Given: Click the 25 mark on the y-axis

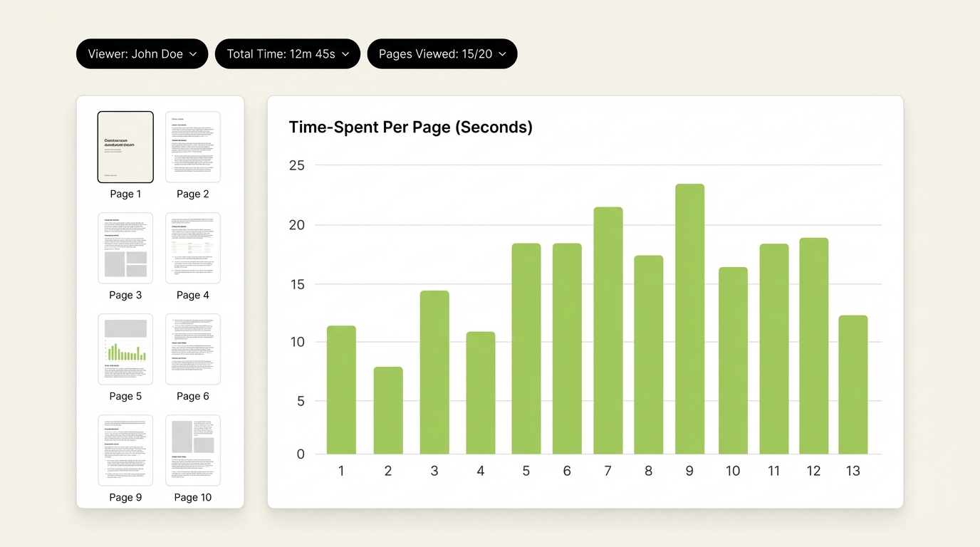Looking at the screenshot, I should 297,165.
